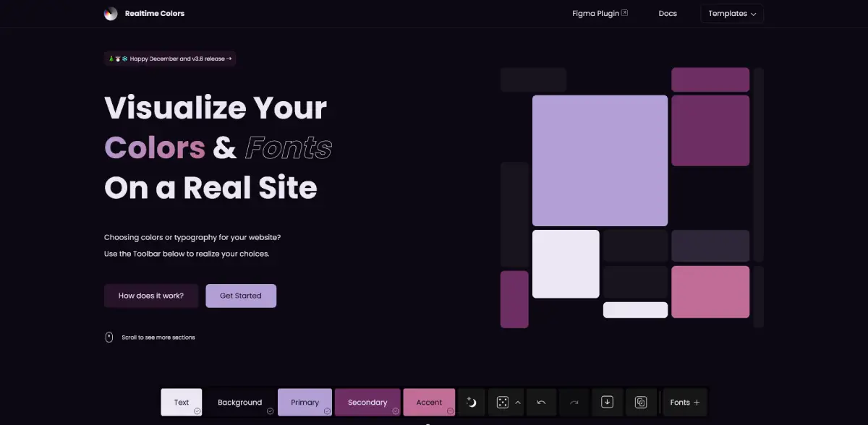
Task: Click the undo arrow in toolbar
Action: click(x=540, y=403)
